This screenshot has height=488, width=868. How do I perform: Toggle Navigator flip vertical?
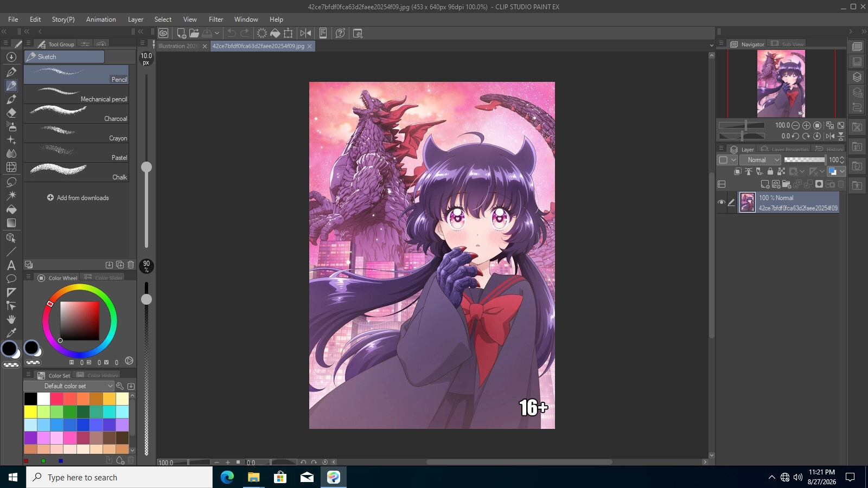coord(841,136)
